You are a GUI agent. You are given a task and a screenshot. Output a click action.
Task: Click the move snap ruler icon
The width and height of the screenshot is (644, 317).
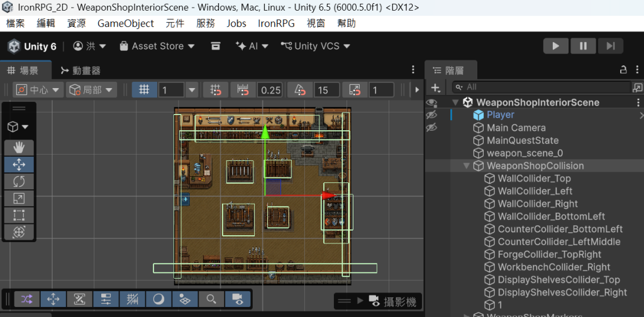coord(243,90)
